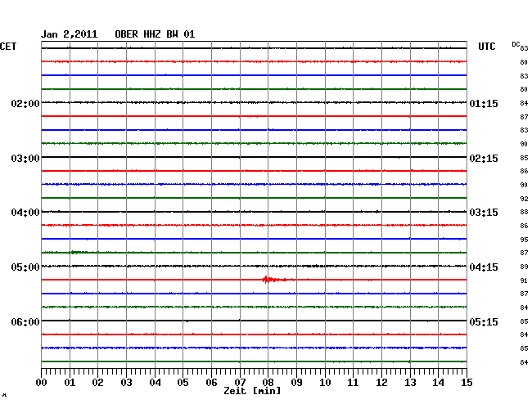Select minute tick label 00
The image size is (532, 404).
[42, 383]
